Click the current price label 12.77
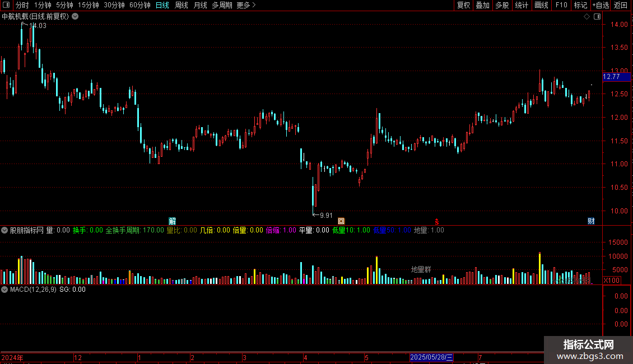Viewport: 633px width, 364px height. [x=616, y=77]
